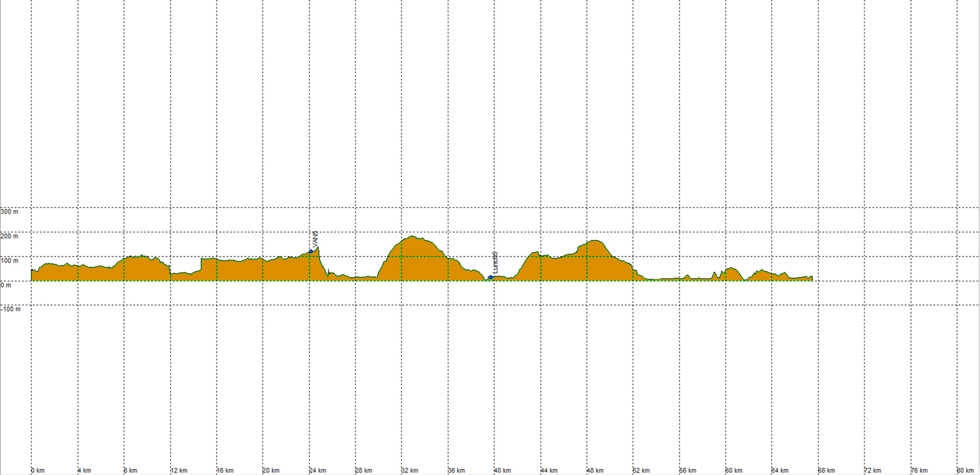Click the Lunch5 rotated waypoint label
Screen dimensions: 980x475
[496, 262]
